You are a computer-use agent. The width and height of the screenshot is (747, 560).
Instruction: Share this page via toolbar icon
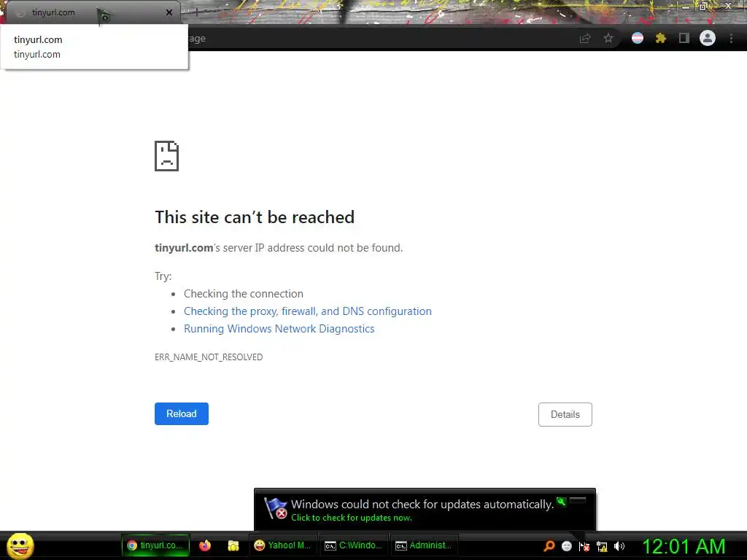585,39
